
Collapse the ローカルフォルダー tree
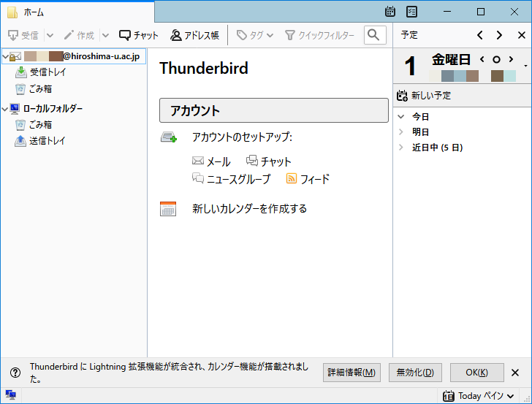[x=5, y=109]
